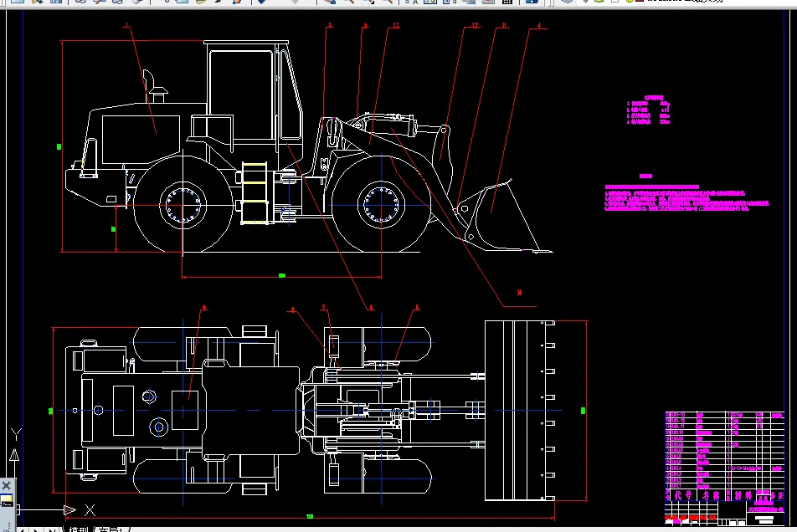This screenshot has height=532, width=797.
Task: Select the ground clearance dimension grip
Action: coord(113,229)
